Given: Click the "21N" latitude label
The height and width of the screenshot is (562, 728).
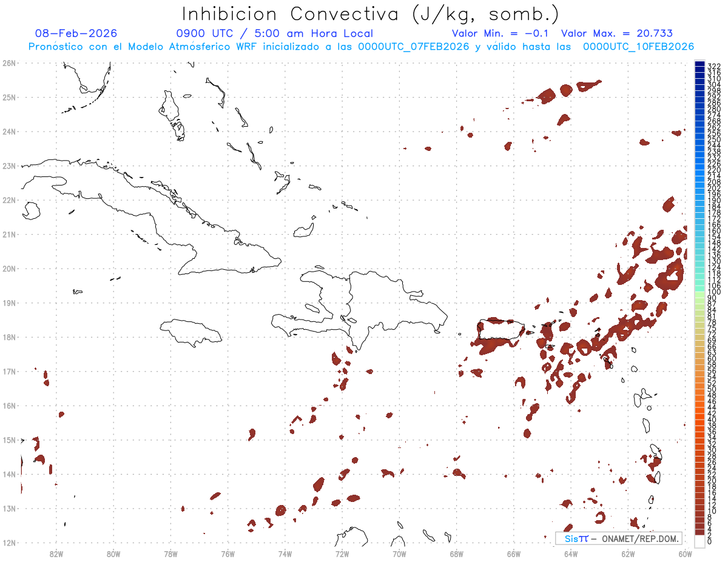Looking at the screenshot, I should point(9,235).
